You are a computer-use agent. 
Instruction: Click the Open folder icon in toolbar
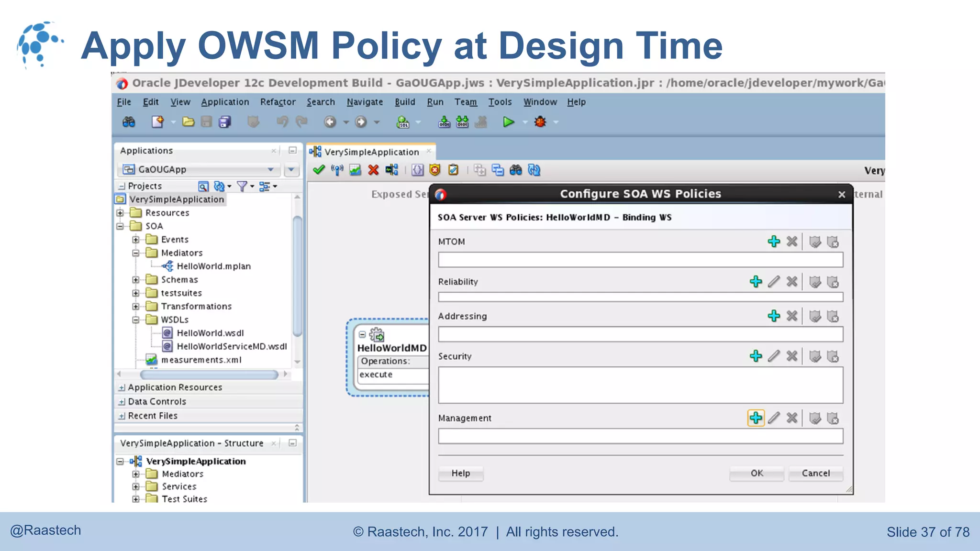point(188,122)
